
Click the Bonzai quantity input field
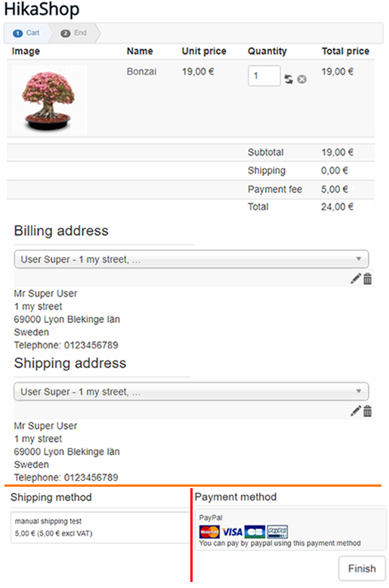point(264,76)
